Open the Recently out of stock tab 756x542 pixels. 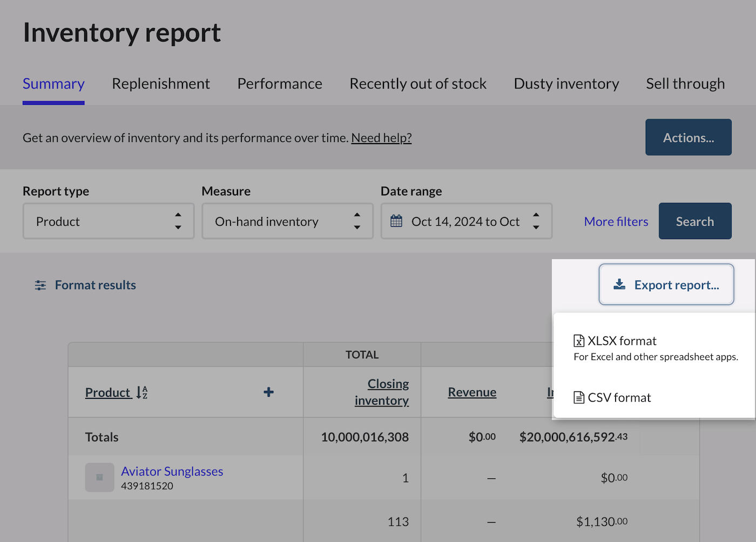click(x=418, y=84)
